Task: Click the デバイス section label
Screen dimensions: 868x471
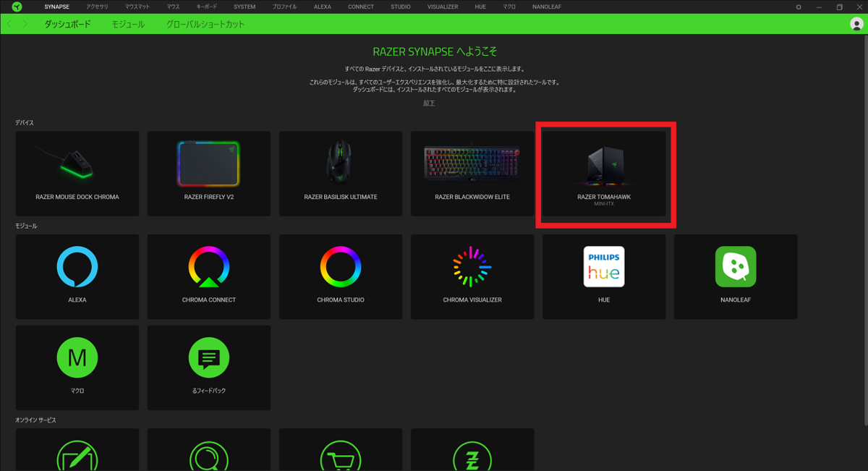Action: coord(25,123)
